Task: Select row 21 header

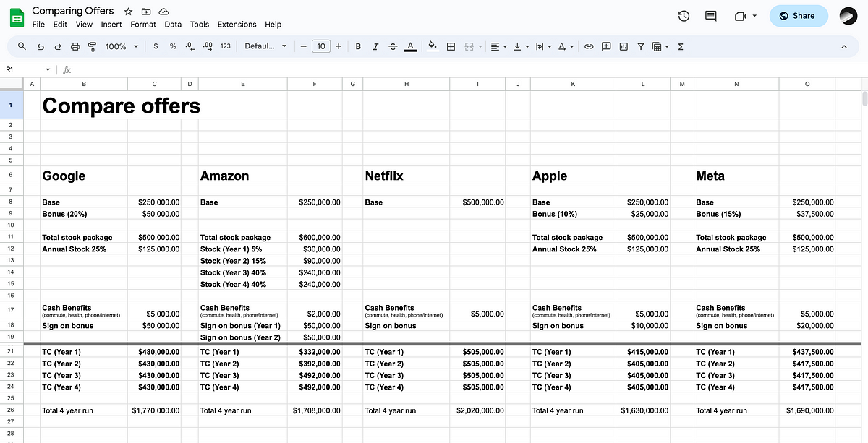Action: point(11,352)
